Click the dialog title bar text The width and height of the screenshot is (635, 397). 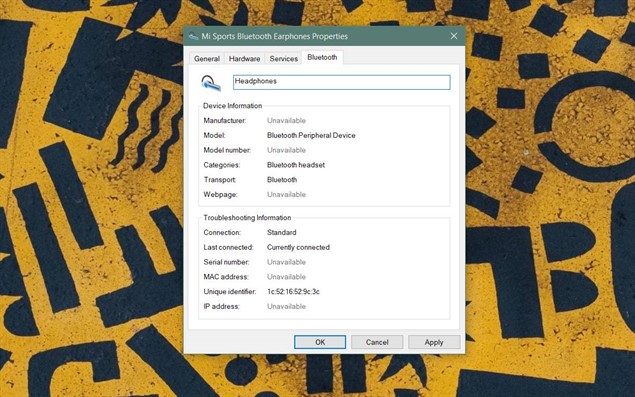[x=275, y=36]
